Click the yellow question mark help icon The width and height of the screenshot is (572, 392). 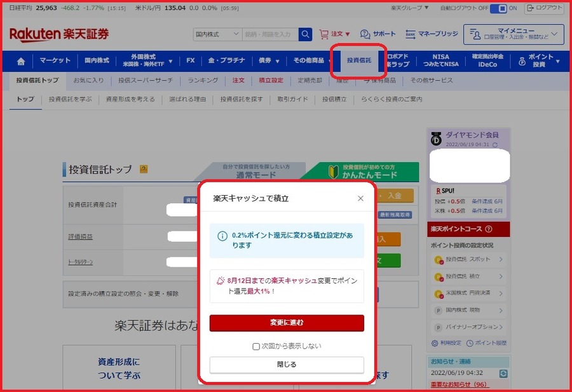(144, 169)
